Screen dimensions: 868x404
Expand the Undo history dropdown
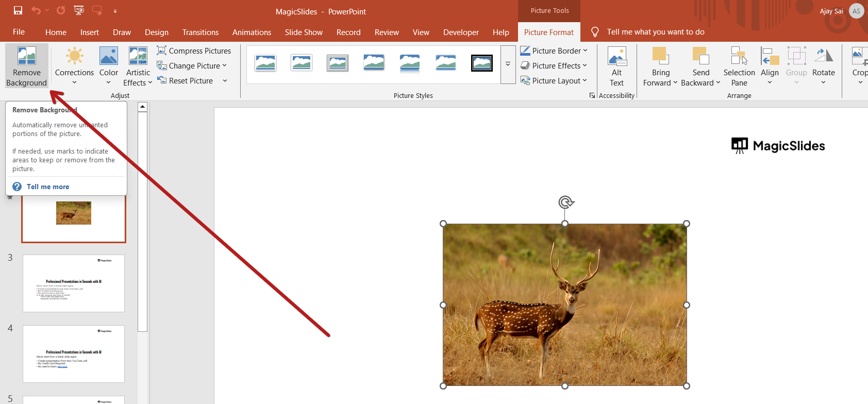click(x=47, y=10)
